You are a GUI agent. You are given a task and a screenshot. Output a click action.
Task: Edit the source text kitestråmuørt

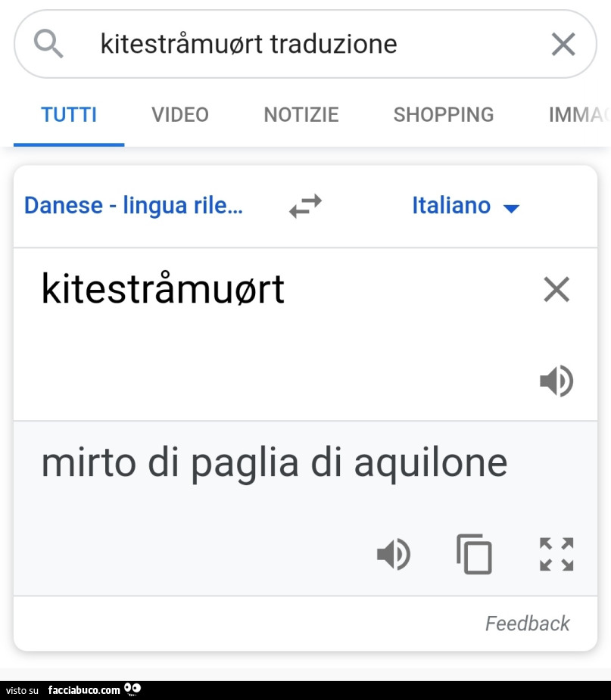tap(163, 289)
